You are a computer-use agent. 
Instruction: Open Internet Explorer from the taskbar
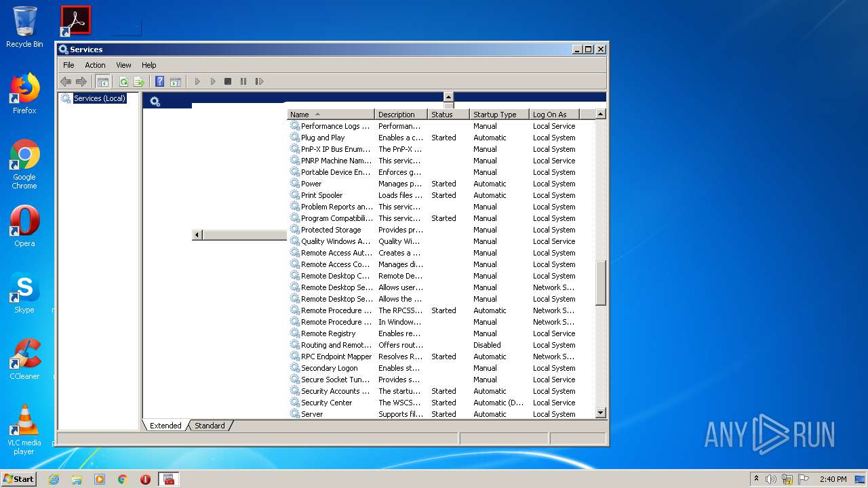[54, 479]
